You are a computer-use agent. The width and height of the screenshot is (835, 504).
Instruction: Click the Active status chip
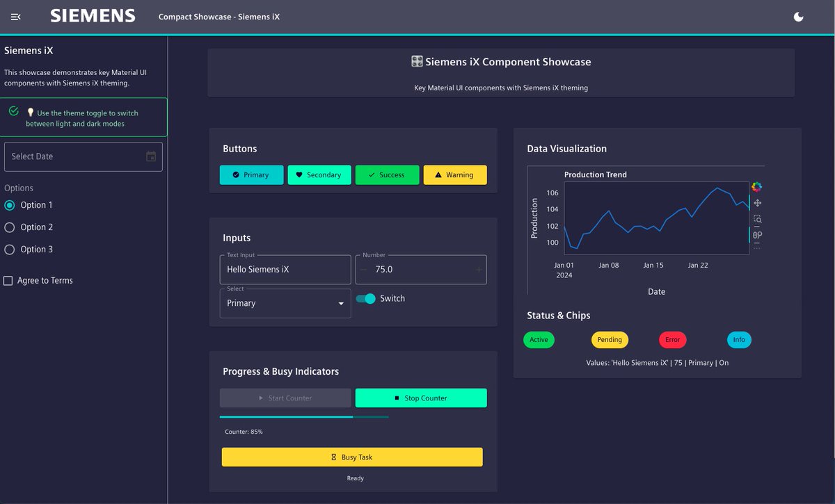coord(539,340)
